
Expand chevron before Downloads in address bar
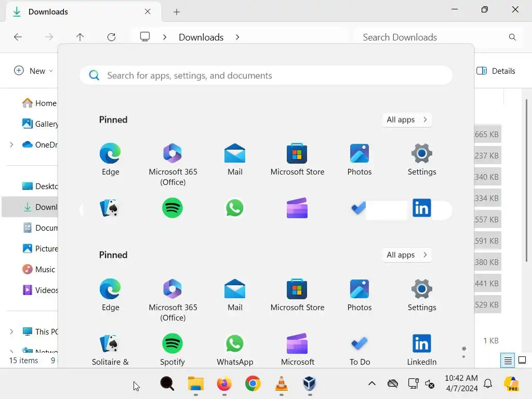165,37
